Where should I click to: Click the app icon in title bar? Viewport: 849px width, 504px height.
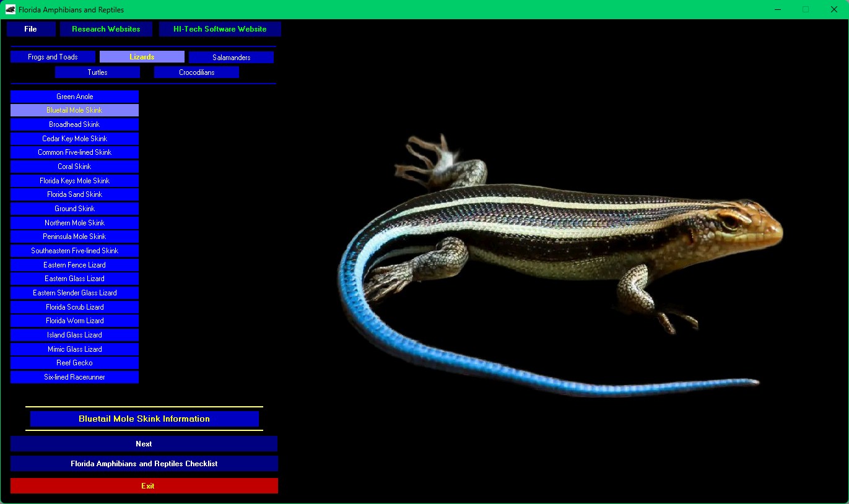click(x=11, y=9)
